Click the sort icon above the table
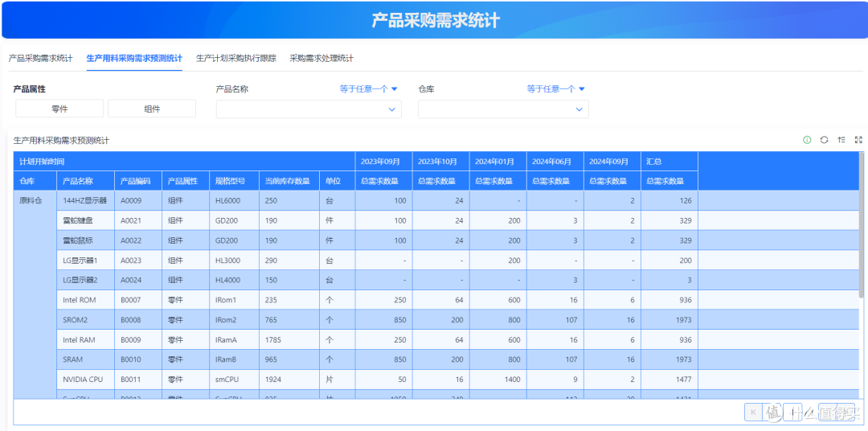The width and height of the screenshot is (868, 431). (841, 140)
